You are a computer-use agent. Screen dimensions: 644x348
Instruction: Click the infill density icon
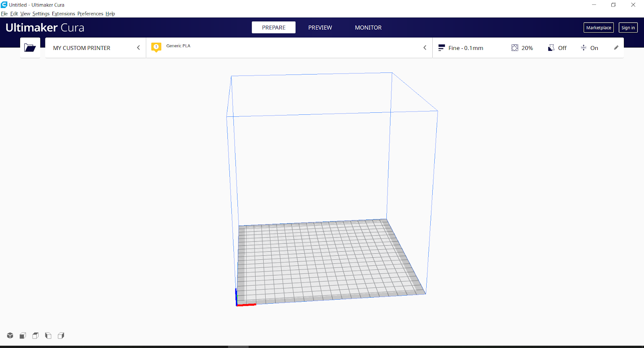point(515,48)
